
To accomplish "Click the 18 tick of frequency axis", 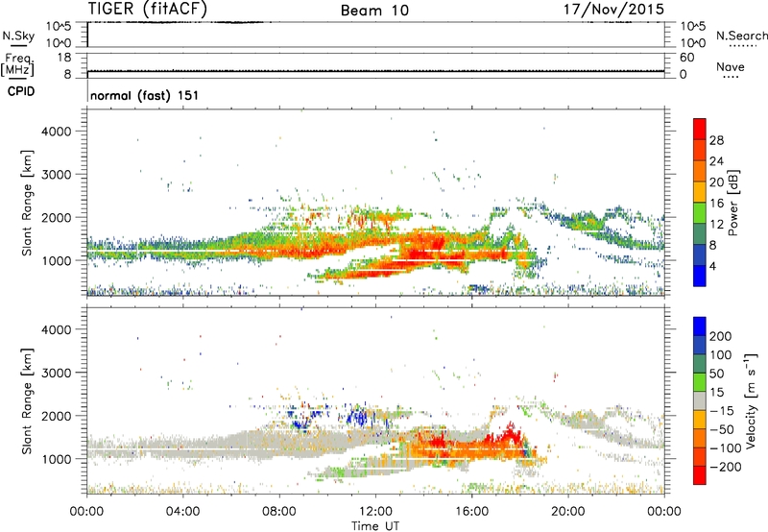I will click(x=64, y=58).
